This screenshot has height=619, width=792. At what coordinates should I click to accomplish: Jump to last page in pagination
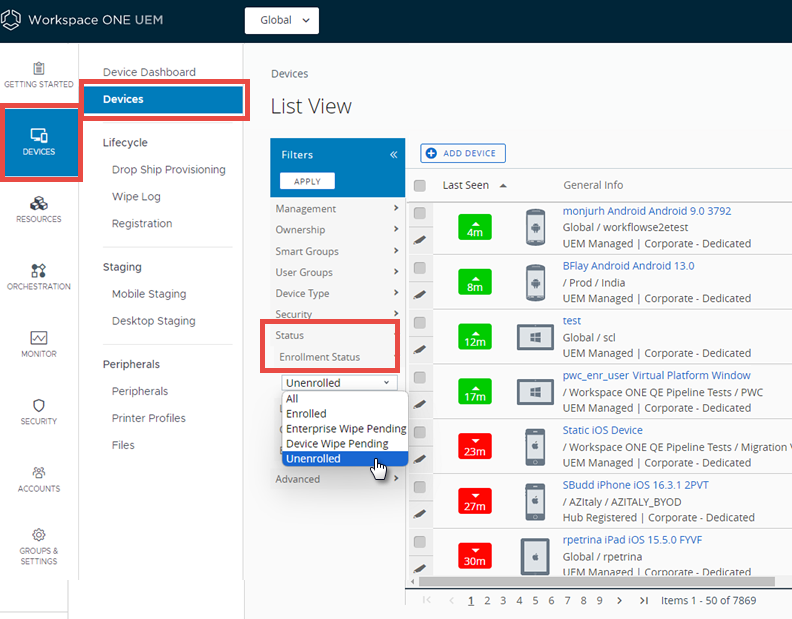644,600
